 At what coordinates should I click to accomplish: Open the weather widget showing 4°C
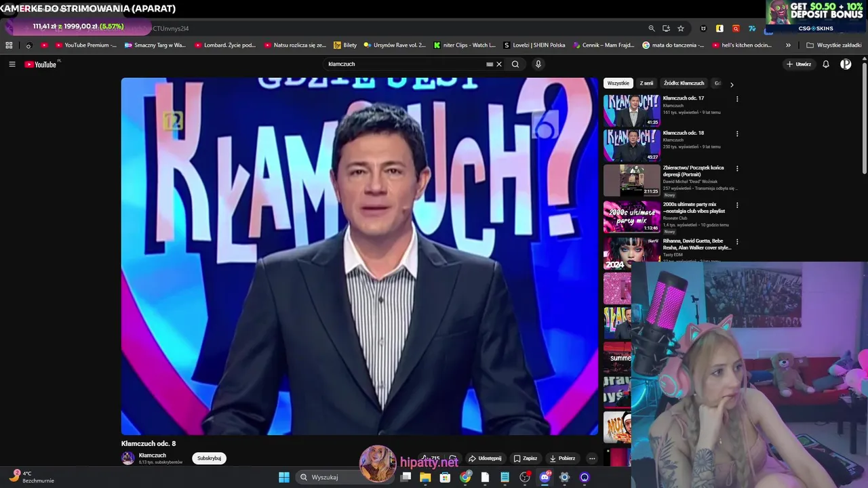pos(32,477)
